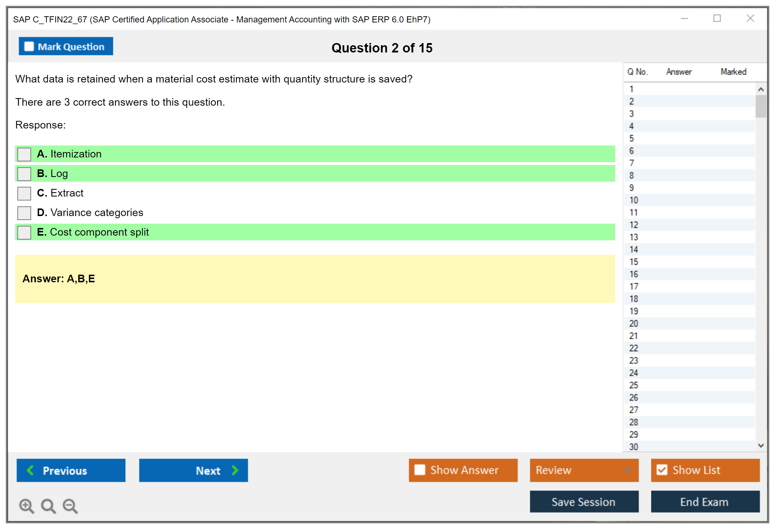Click the zoom in magnifier icon
The image size is (778, 532).
pos(26,506)
